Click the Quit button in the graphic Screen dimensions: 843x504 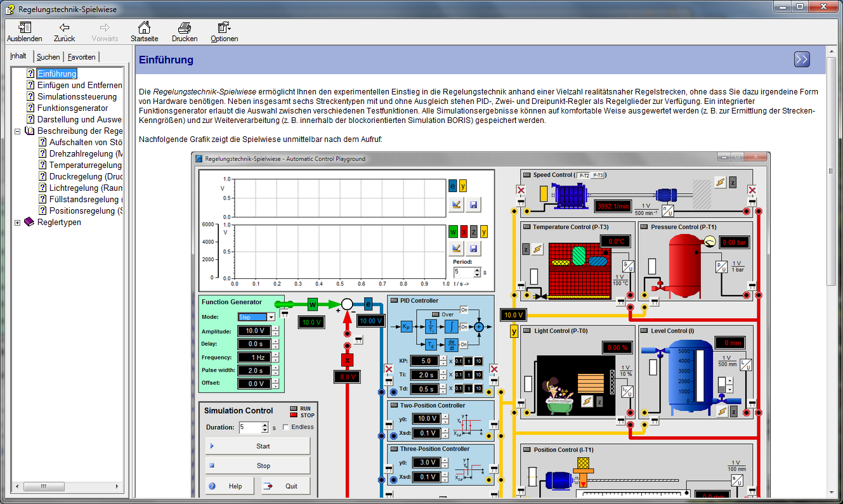pos(285,486)
